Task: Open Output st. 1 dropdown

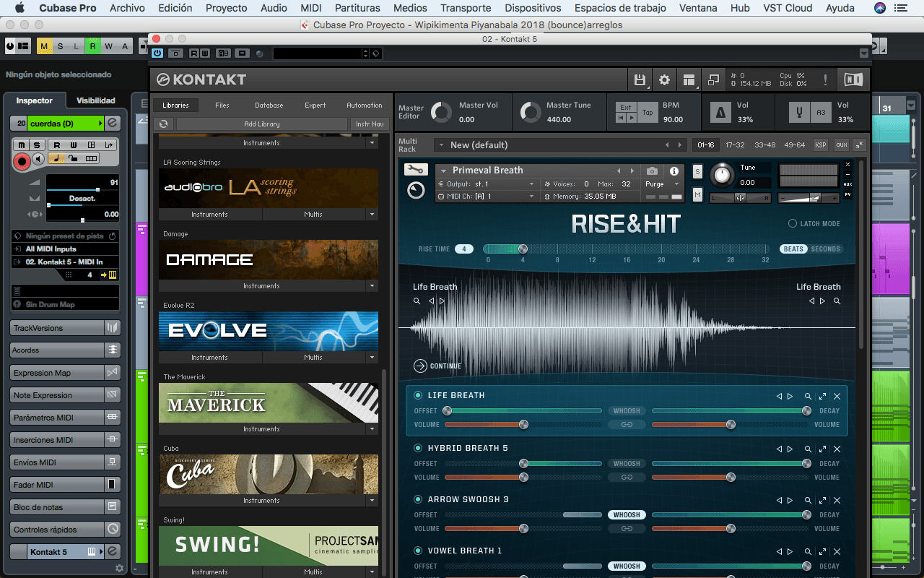Action: (x=487, y=184)
